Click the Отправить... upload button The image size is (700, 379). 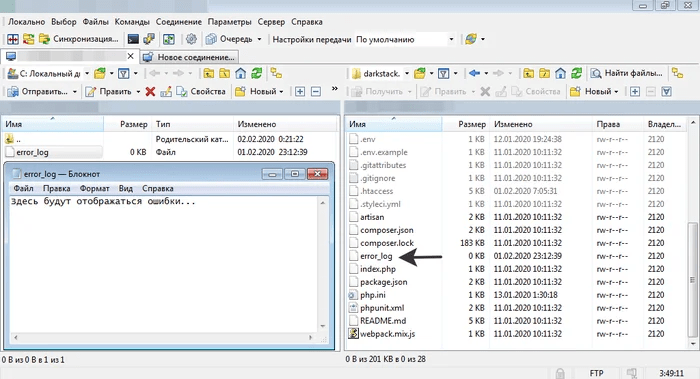(x=38, y=92)
